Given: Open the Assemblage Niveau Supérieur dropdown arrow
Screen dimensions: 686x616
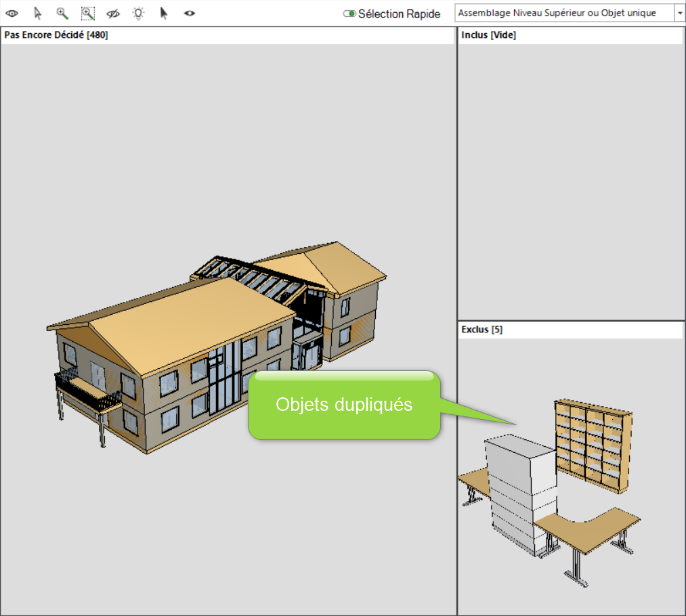Looking at the screenshot, I should [679, 13].
